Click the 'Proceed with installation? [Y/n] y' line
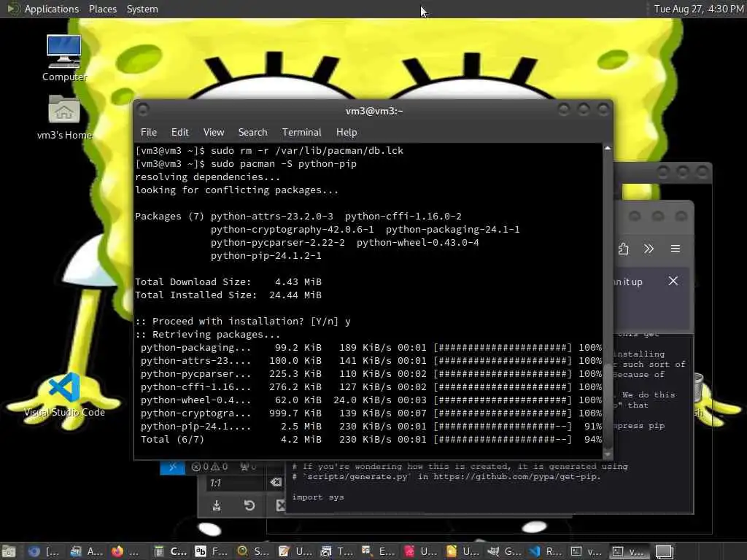This screenshot has width=747, height=560. click(243, 322)
